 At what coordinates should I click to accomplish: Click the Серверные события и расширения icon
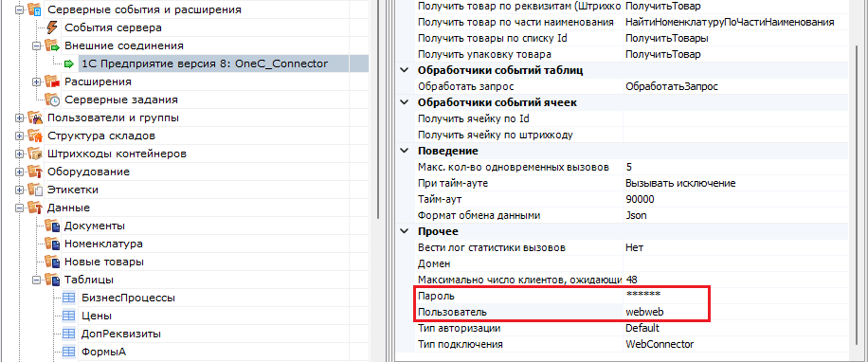point(35,9)
